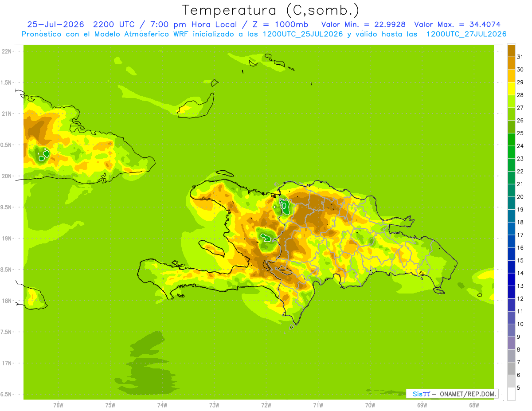Click the "Z = 1000mb" level text
The image size is (532, 411).
[282, 24]
